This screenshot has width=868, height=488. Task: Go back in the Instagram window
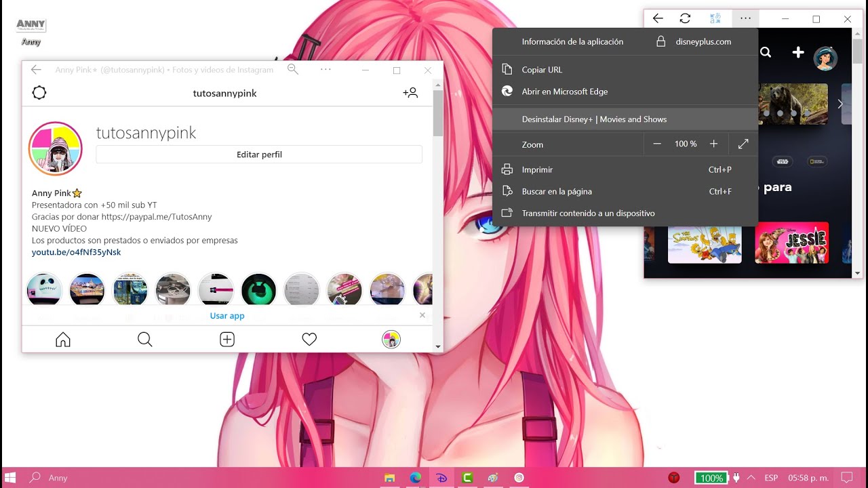(x=36, y=69)
